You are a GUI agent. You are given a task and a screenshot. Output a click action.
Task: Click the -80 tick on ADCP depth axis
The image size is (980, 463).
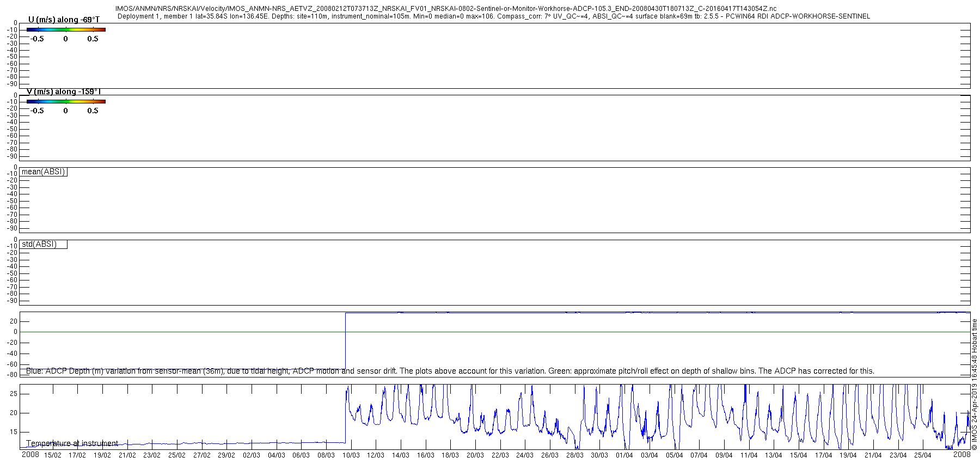pyautogui.click(x=11, y=375)
